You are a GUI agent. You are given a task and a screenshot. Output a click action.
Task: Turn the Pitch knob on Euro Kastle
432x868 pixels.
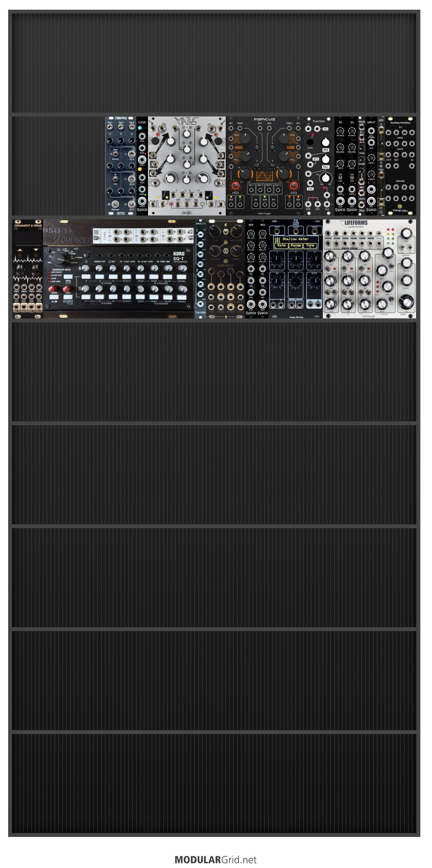(x=214, y=232)
